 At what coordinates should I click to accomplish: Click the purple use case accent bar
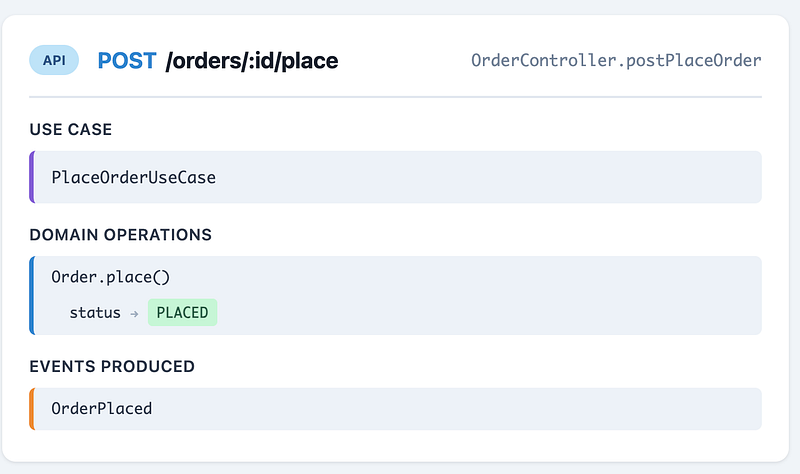32,177
